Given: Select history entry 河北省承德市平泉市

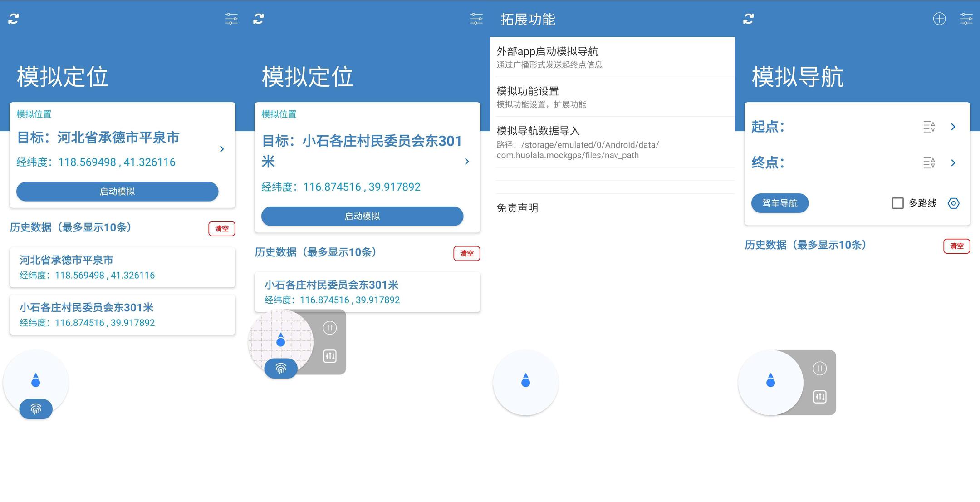Looking at the screenshot, I should (x=122, y=267).
